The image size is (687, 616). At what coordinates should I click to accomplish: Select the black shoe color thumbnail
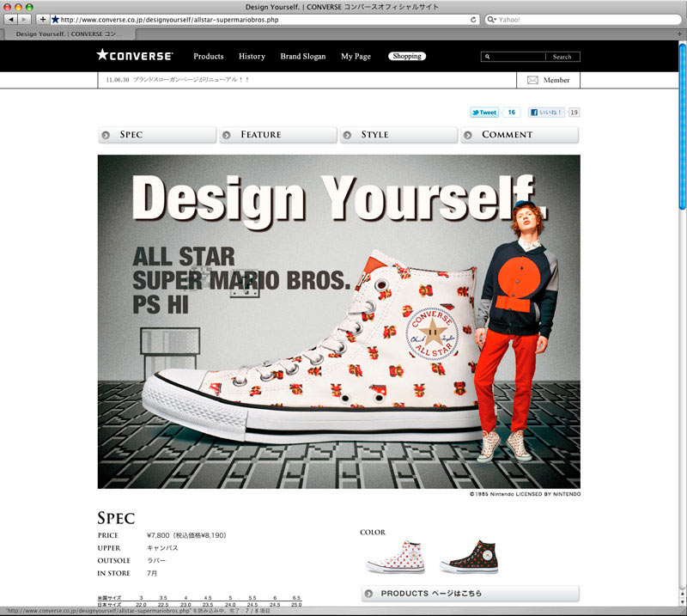tap(469, 558)
